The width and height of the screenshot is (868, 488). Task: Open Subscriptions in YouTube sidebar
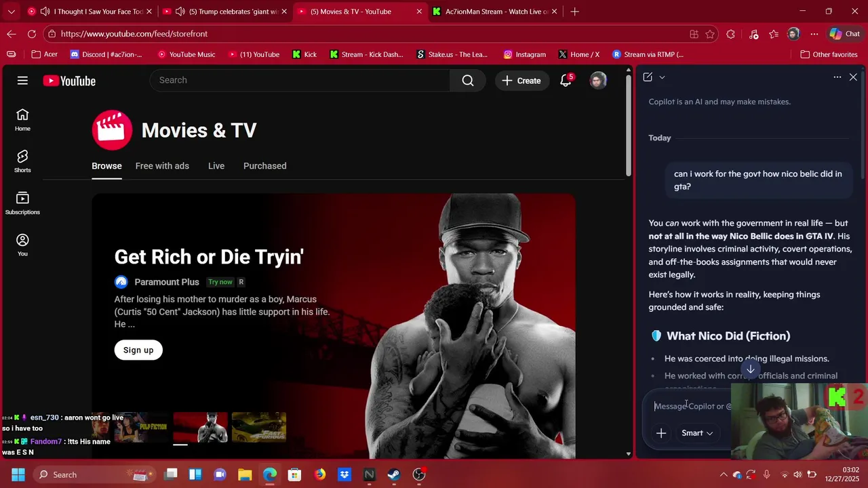point(22,203)
